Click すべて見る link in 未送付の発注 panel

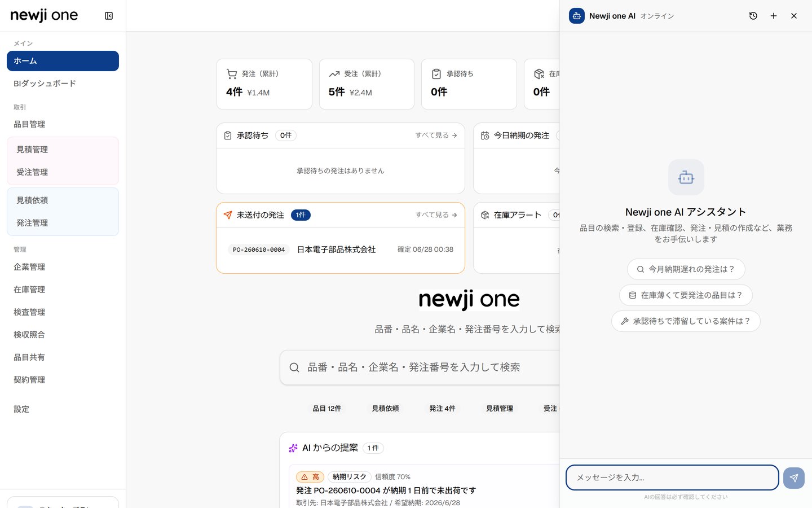(436, 215)
